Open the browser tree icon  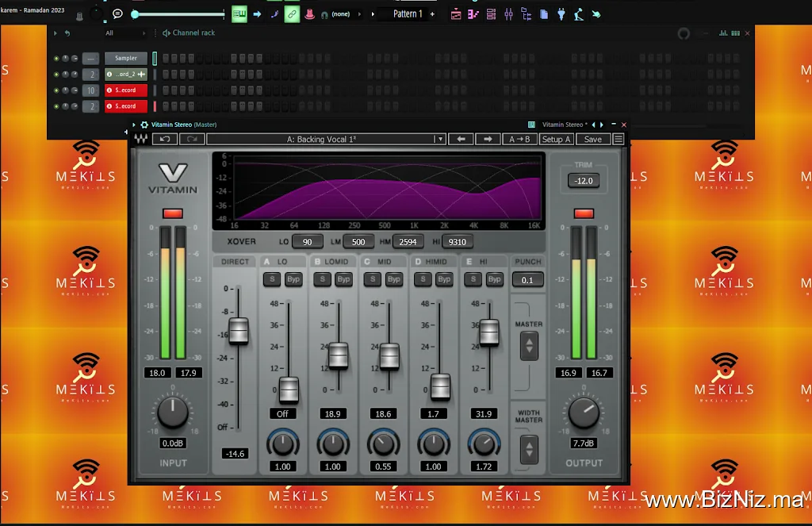527,14
